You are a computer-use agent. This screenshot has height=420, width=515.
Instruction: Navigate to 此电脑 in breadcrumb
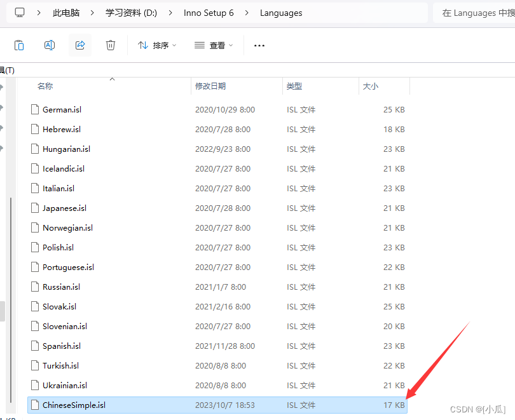point(66,13)
